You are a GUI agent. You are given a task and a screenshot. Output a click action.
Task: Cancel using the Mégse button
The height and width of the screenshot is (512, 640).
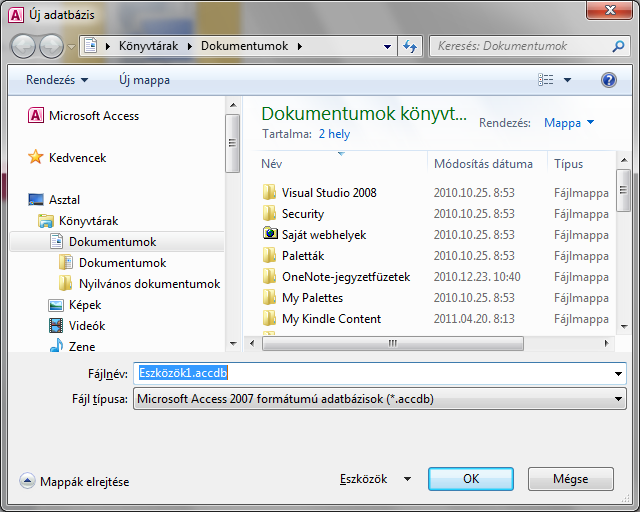[571, 479]
